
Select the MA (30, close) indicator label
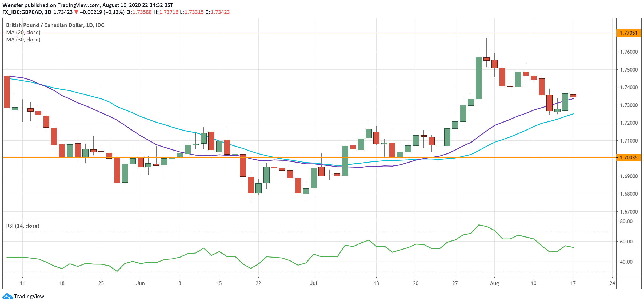click(23, 40)
